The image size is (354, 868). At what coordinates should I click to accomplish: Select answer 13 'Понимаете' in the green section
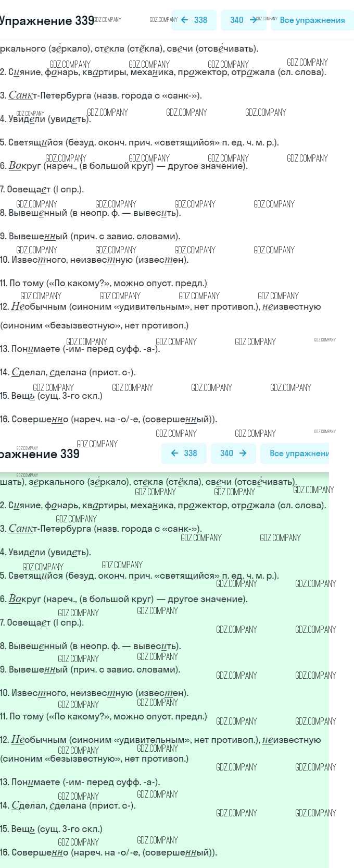pyautogui.click(x=80, y=782)
